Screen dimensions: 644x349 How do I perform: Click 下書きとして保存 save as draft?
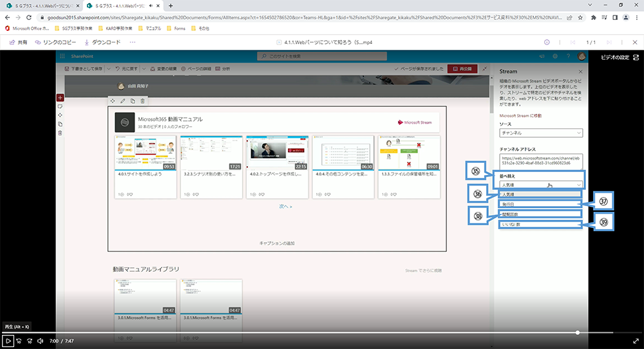coord(84,69)
